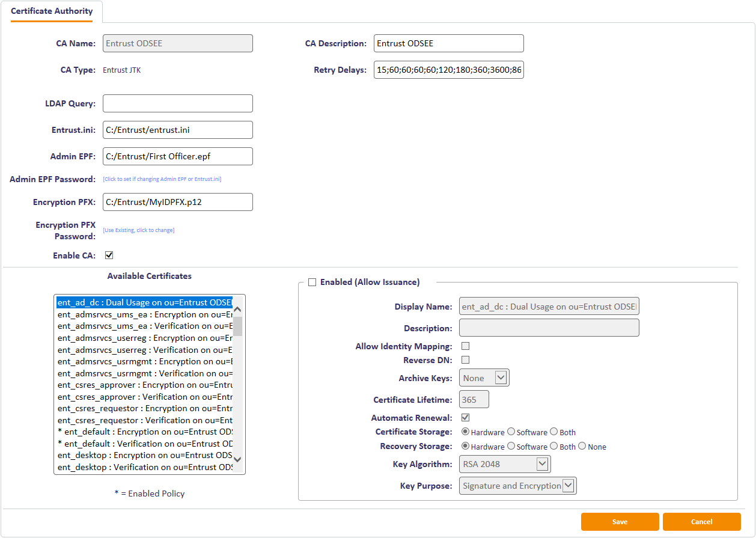Image resolution: width=756 pixels, height=538 pixels.
Task: Click the CA Name field
Action: 178,43
